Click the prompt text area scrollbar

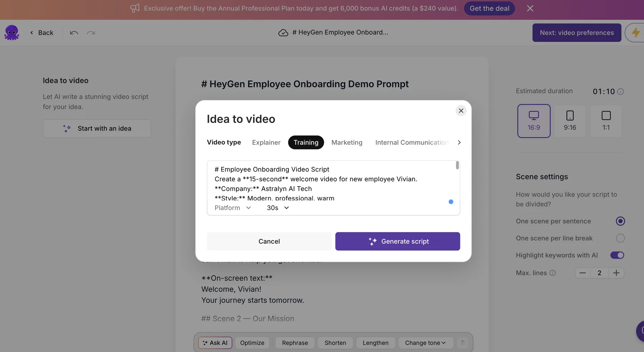click(457, 165)
